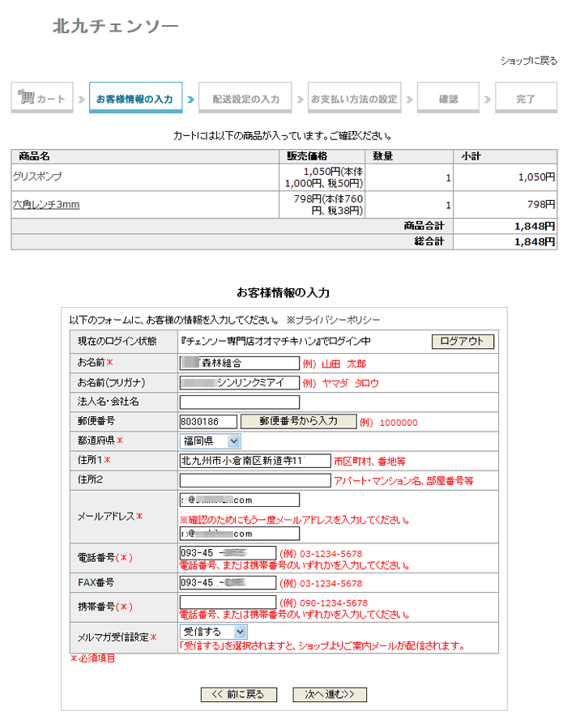Select the 配送設定の入力 step tab
567x728 pixels.
click(x=245, y=99)
